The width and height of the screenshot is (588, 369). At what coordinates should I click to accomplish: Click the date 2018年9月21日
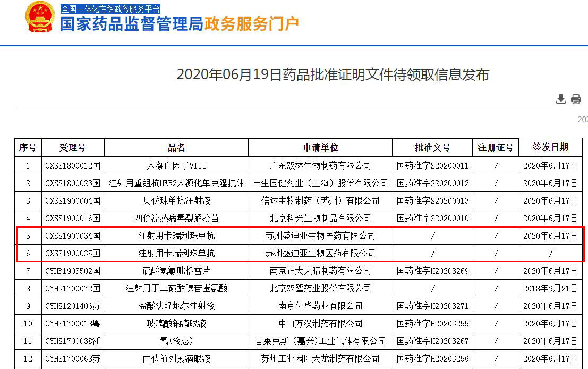tap(550, 288)
